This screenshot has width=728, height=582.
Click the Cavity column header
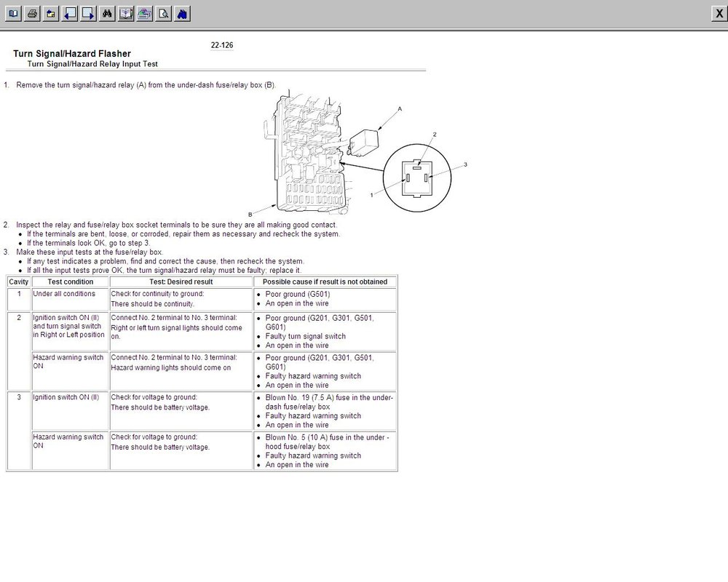coord(19,282)
